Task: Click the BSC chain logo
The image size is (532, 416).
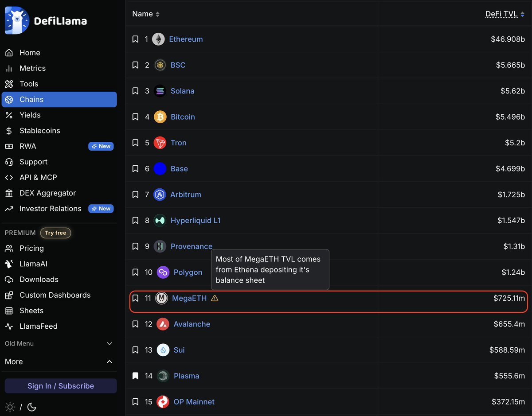Action: pos(160,65)
